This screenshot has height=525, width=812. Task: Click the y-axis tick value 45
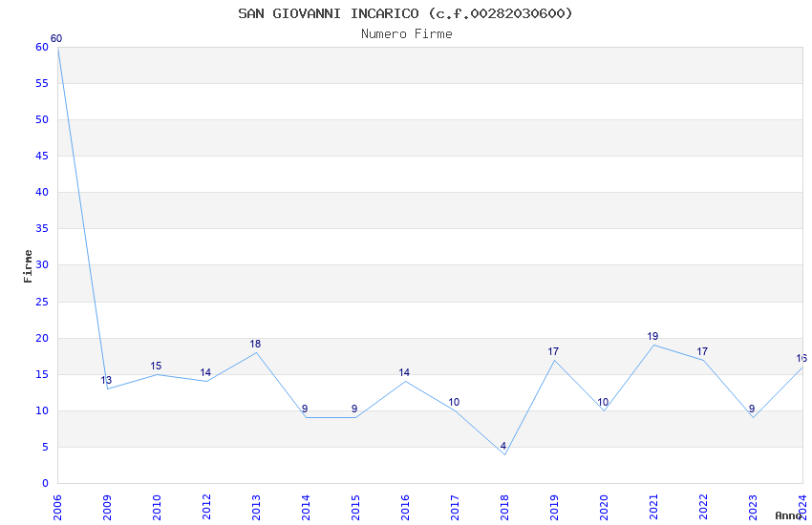coord(42,156)
